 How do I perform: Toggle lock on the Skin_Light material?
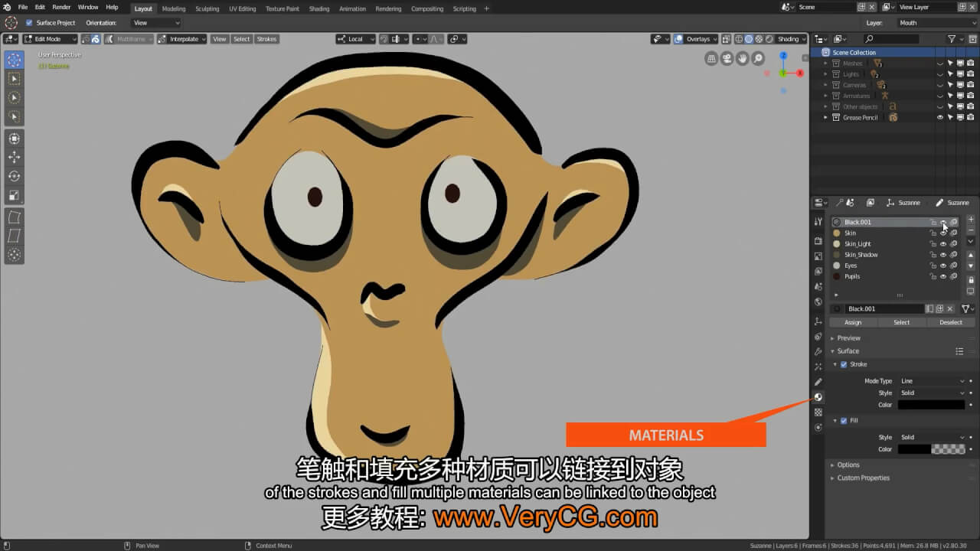(x=933, y=243)
